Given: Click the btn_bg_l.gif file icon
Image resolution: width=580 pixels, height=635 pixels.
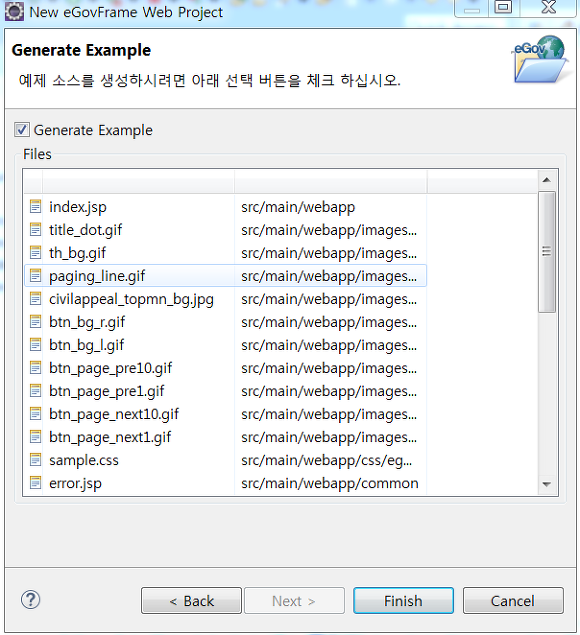Looking at the screenshot, I should click(36, 345).
